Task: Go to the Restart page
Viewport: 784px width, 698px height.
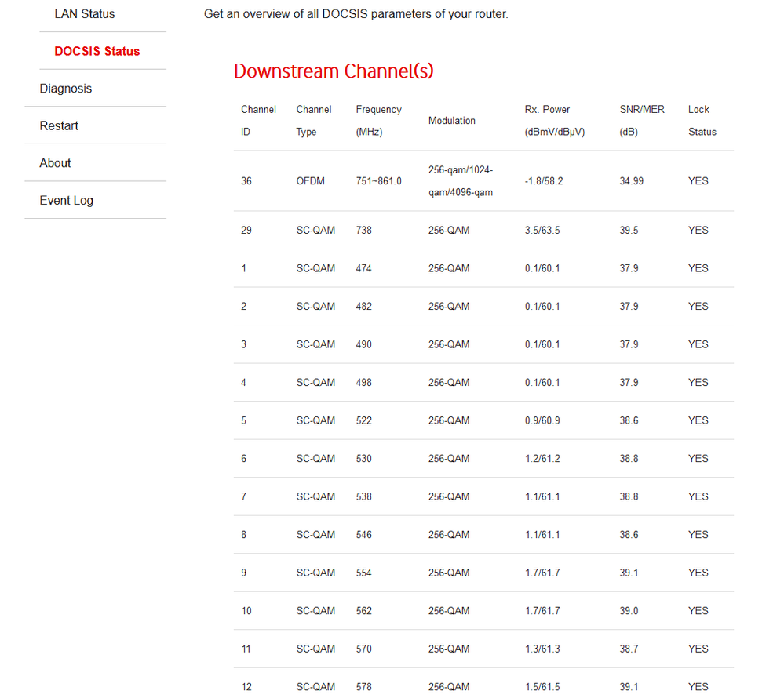Action: [x=59, y=126]
